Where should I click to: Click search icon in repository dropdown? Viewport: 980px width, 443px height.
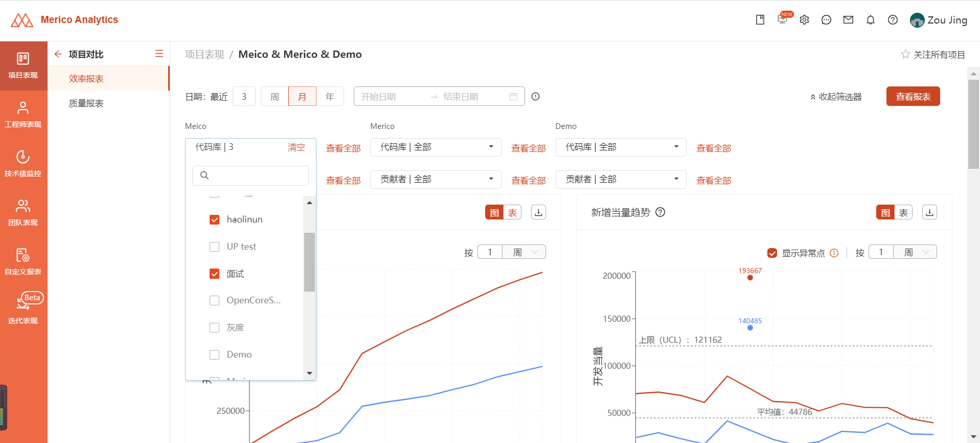[x=204, y=175]
